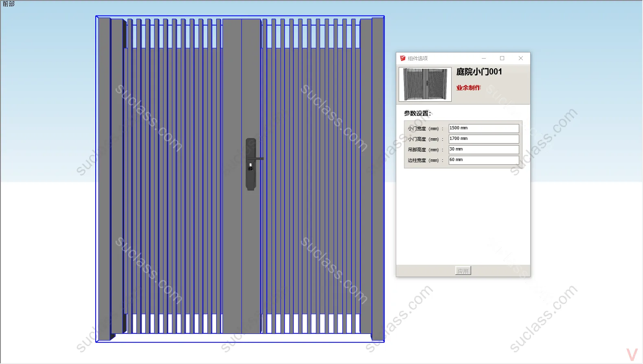643x364 pixels.
Task: Minimize the 组件选项 window
Action: (484, 58)
